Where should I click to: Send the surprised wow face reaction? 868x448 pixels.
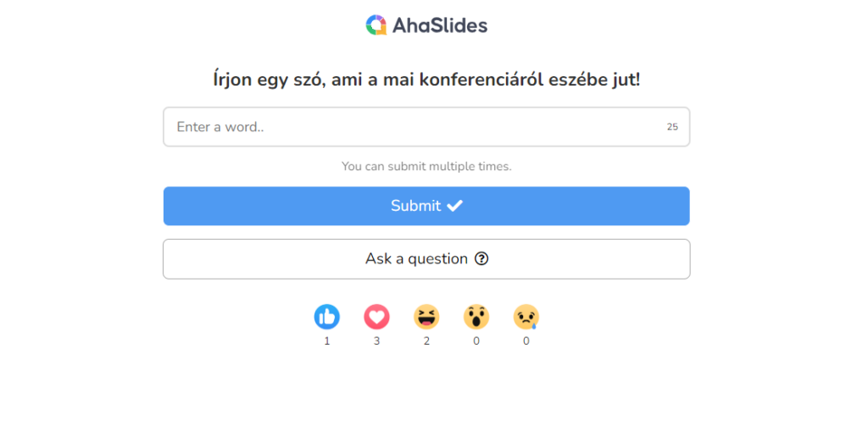(x=476, y=317)
